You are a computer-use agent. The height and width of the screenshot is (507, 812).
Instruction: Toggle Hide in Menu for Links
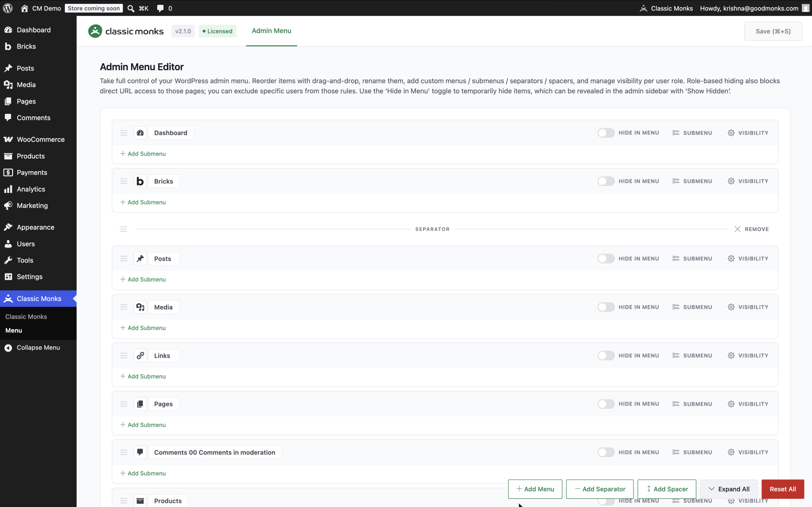(606, 356)
